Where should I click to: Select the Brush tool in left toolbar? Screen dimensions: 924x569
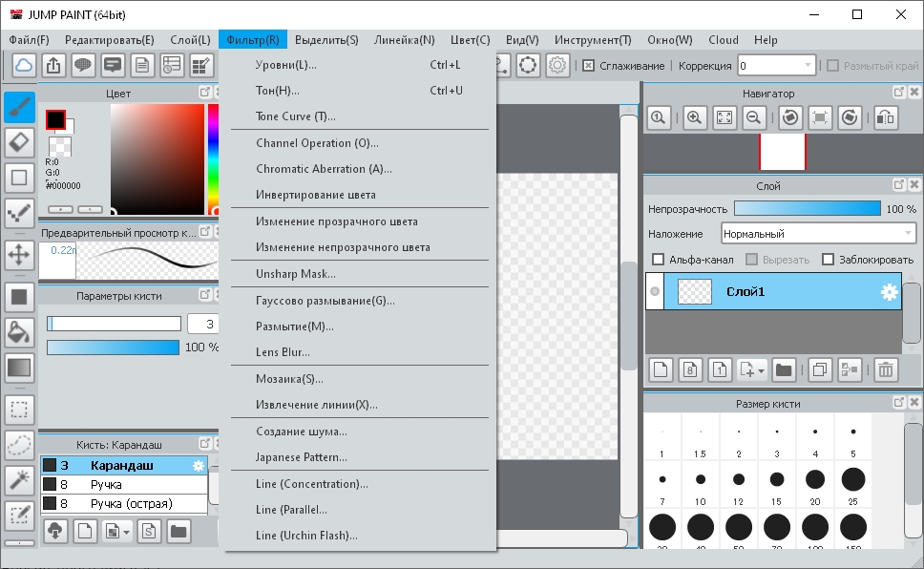pos(19,107)
